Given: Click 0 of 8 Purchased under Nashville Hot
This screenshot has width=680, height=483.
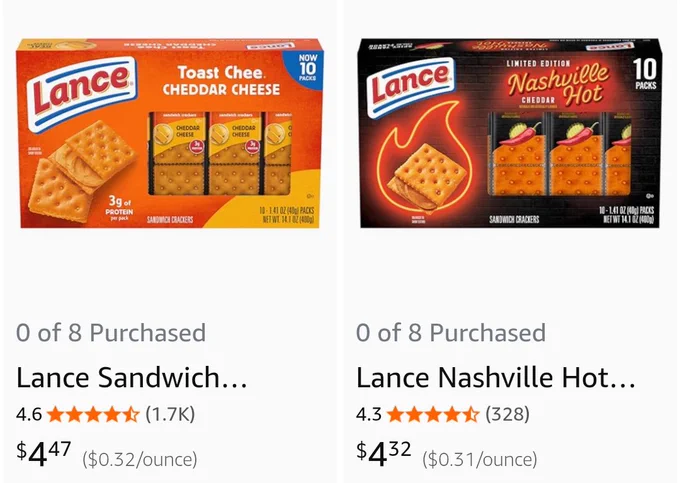Looking at the screenshot, I should coord(451,333).
